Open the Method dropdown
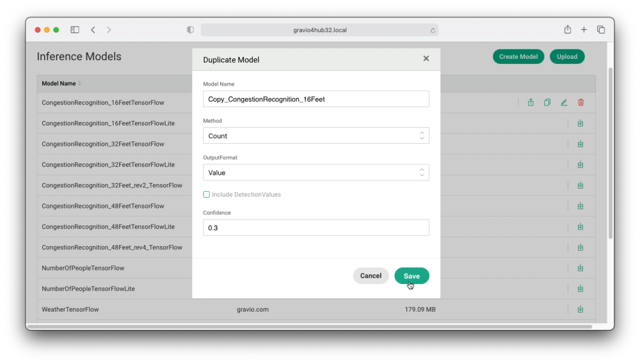 pos(316,136)
